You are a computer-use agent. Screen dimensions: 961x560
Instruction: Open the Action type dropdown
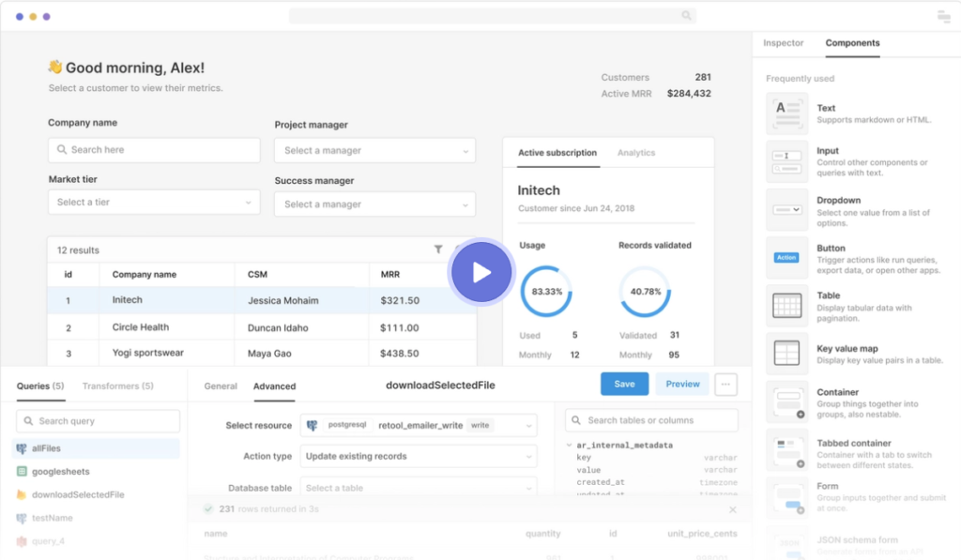coord(419,456)
